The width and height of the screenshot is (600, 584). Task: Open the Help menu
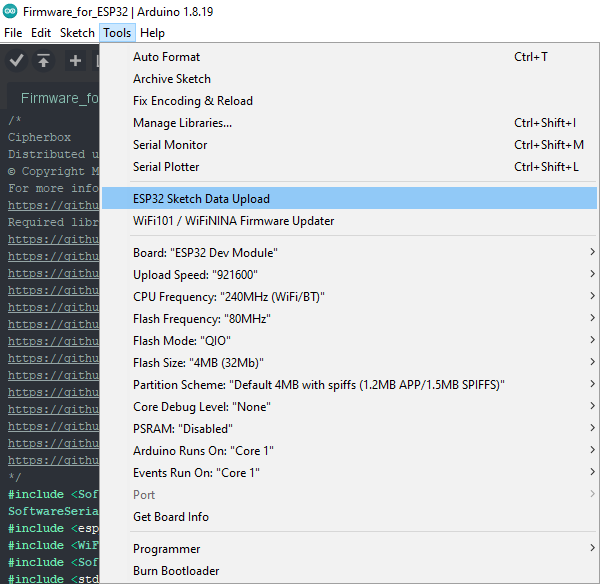(x=152, y=33)
